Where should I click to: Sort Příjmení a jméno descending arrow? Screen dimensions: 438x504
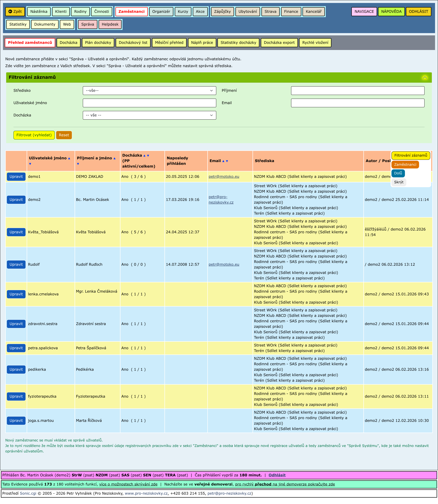click(x=78, y=164)
